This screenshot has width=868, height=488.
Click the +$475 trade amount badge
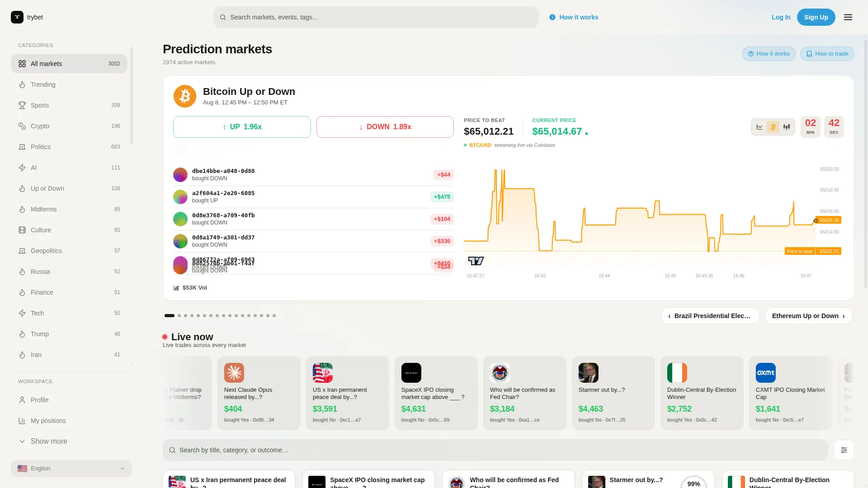442,197
